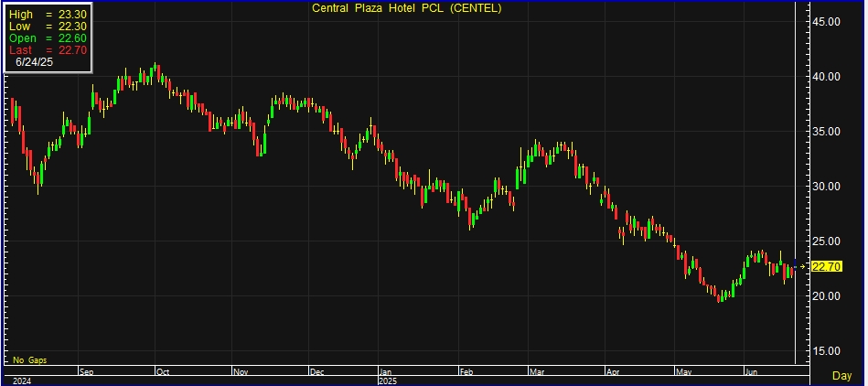Click the 45.00 price axis label
The image size is (868, 386).
(827, 22)
